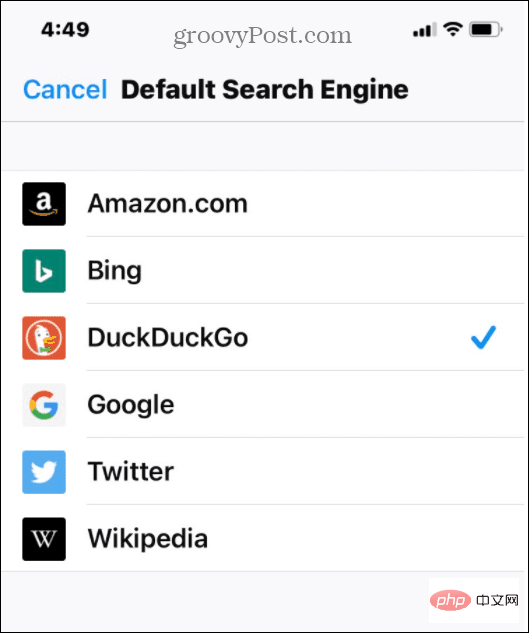Tap the Google G logo icon

44,405
